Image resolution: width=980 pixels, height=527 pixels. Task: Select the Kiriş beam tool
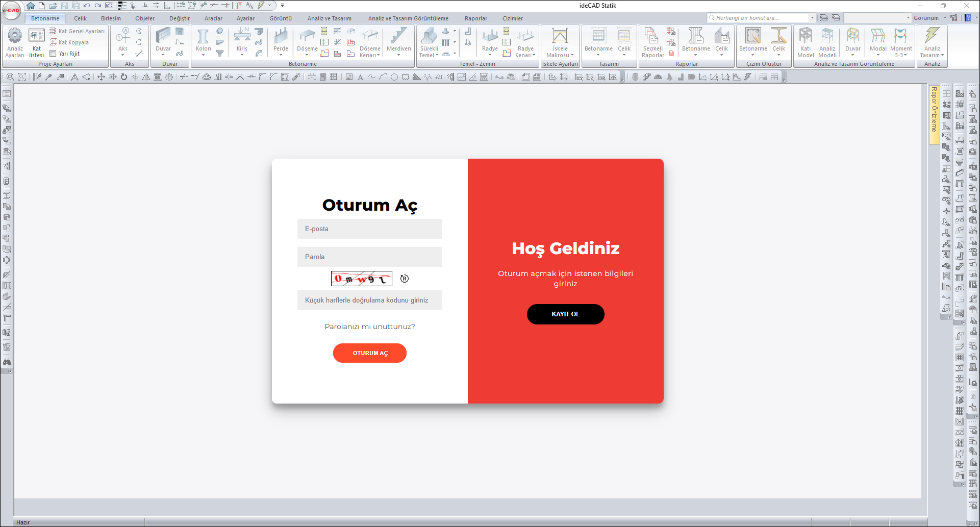[x=242, y=37]
